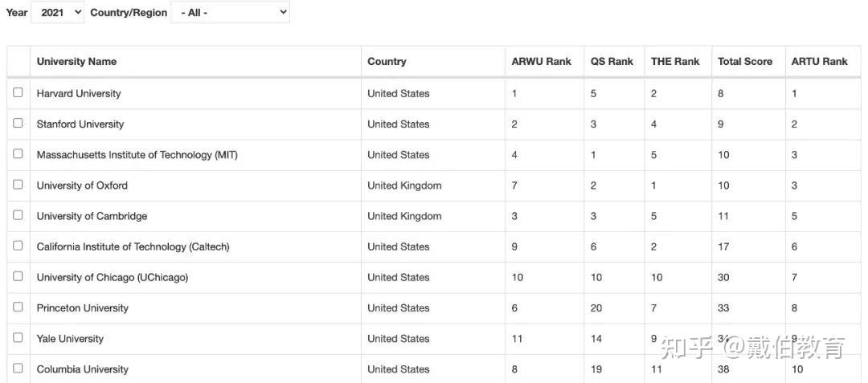Check the University of Cambridge checkbox

click(x=18, y=215)
